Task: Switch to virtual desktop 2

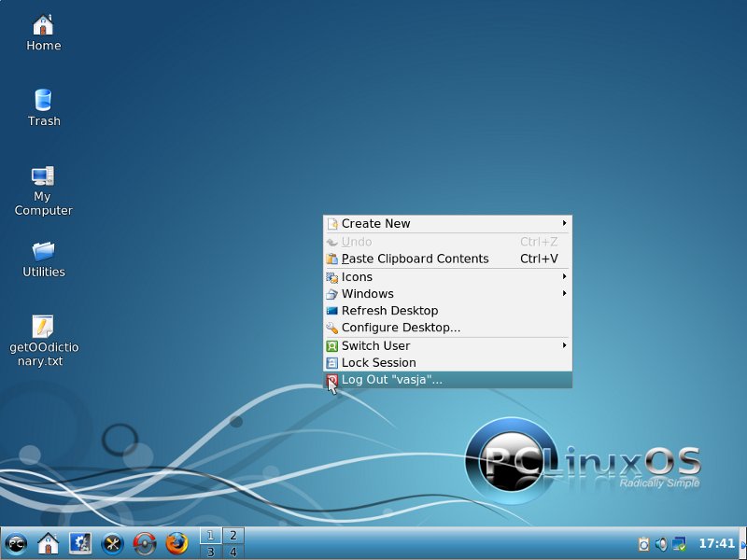Action: 233,535
